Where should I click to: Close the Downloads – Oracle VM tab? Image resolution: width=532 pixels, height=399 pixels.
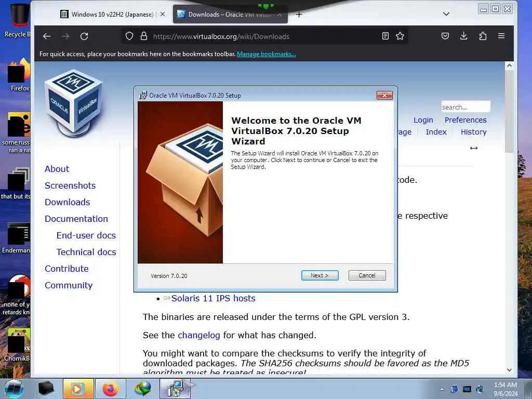(280, 15)
